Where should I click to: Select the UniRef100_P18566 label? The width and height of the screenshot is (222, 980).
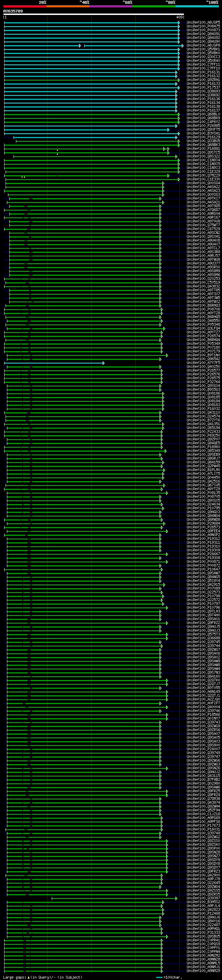click(x=203, y=714)
